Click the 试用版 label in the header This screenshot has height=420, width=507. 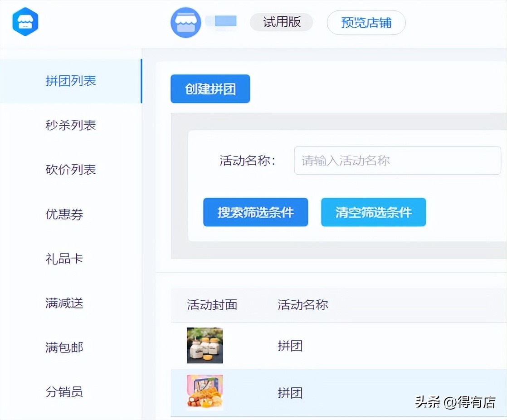pos(281,21)
